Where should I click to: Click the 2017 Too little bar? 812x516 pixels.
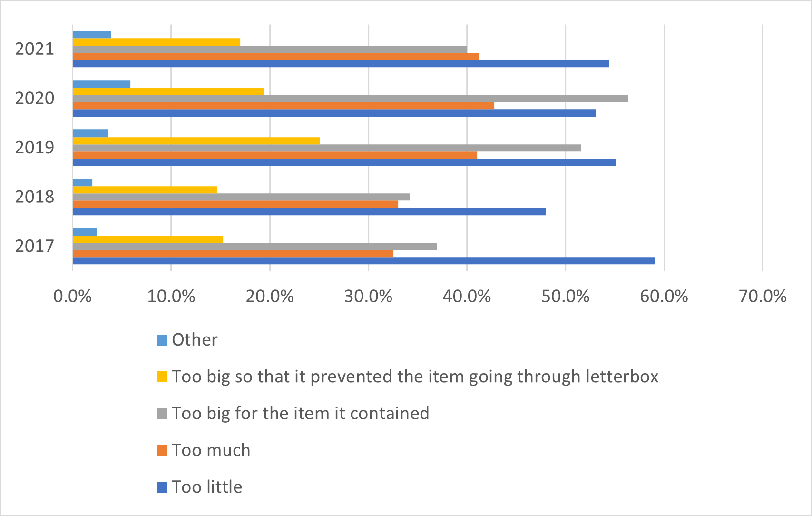point(363,261)
